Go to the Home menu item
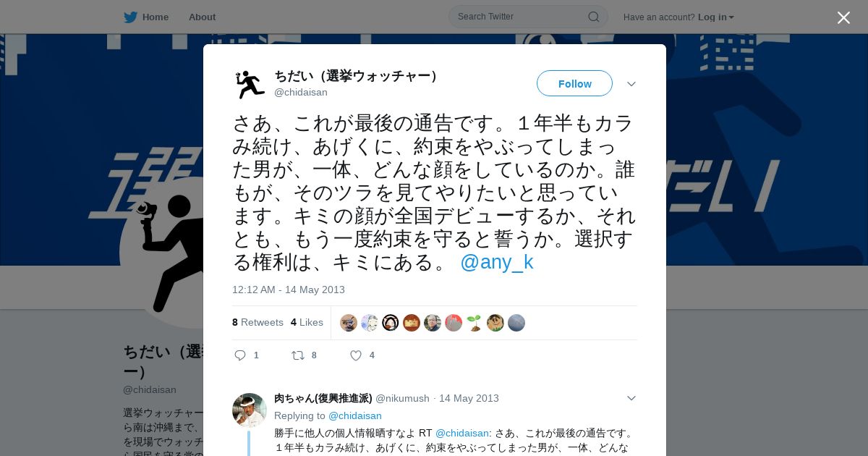Screen dimensions: 868x456 pyautogui.click(x=156, y=17)
